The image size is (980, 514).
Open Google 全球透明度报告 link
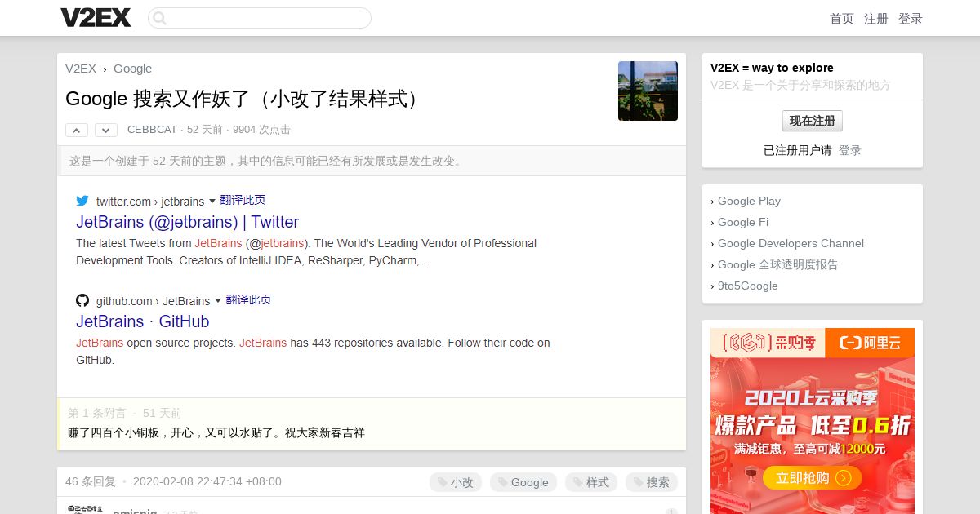point(777,264)
